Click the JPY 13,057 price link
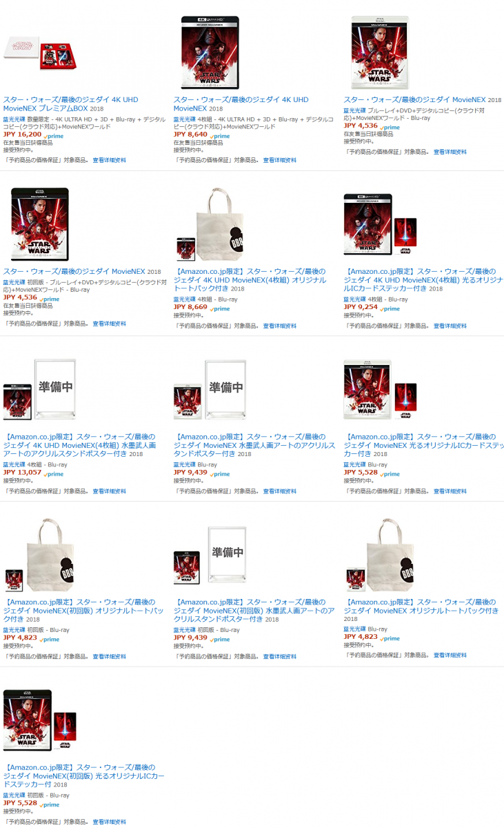The image size is (504, 828). 23,473
